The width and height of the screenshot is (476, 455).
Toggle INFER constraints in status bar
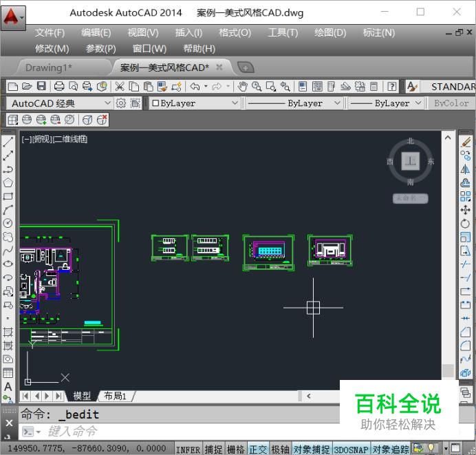tap(188, 449)
